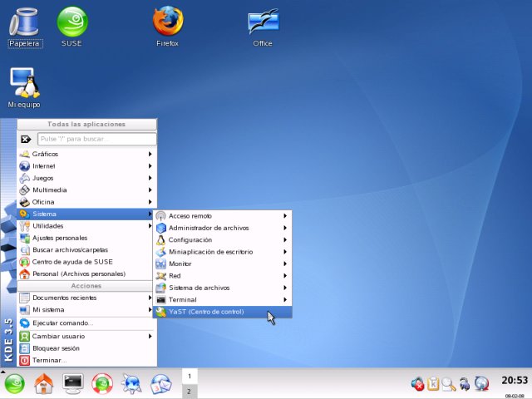Launch the terminal icon in the panel
This screenshot has width=532, height=399.
click(73, 384)
